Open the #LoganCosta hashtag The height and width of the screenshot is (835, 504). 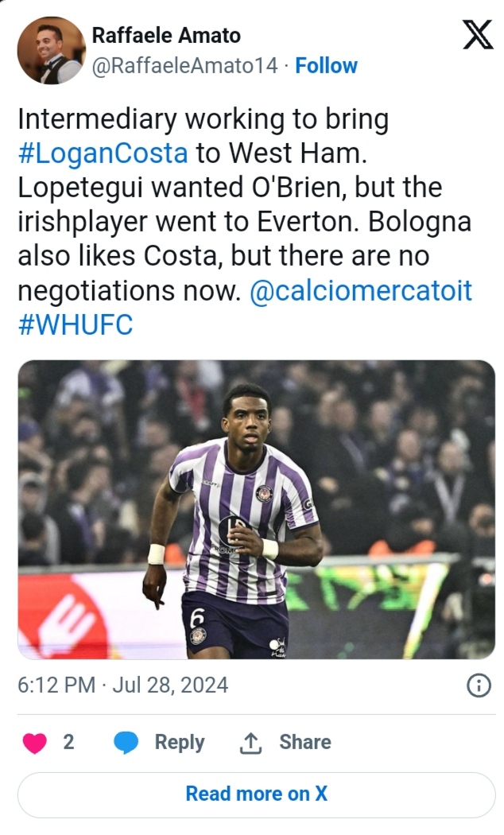103,153
